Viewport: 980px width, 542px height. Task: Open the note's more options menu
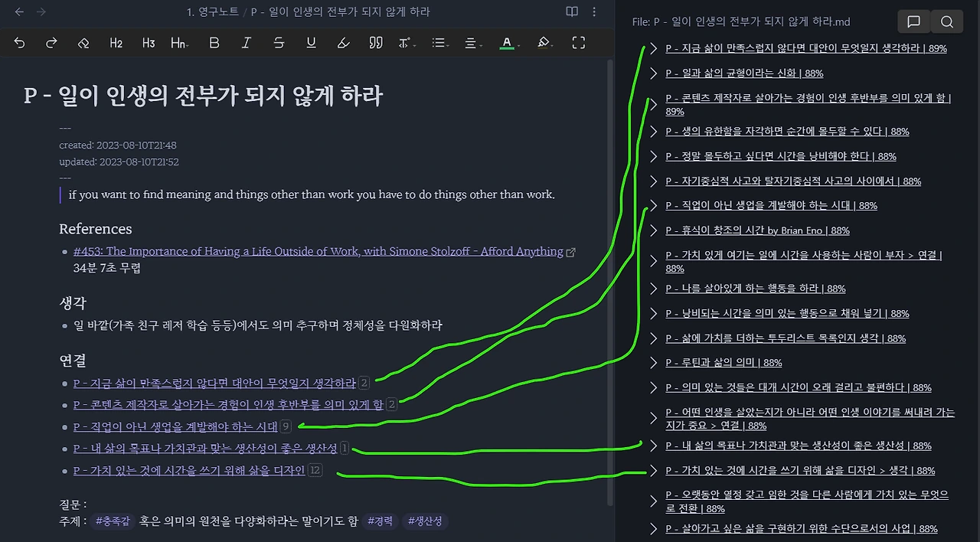click(594, 11)
